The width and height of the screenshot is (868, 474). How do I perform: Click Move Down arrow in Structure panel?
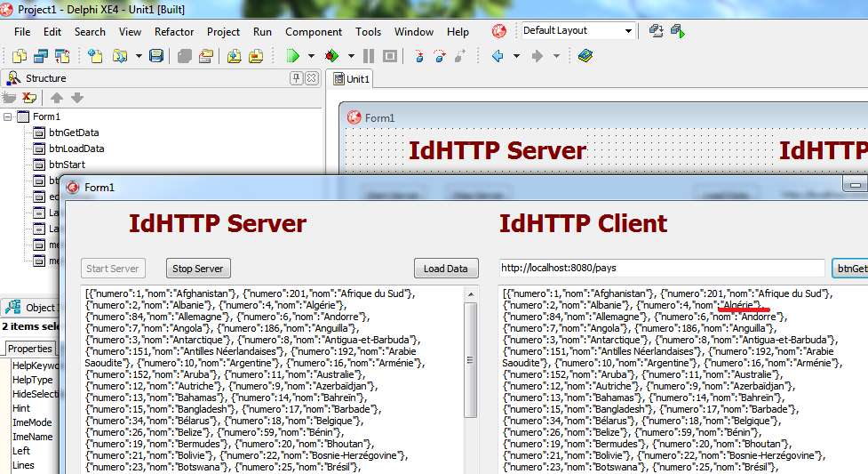tap(77, 98)
